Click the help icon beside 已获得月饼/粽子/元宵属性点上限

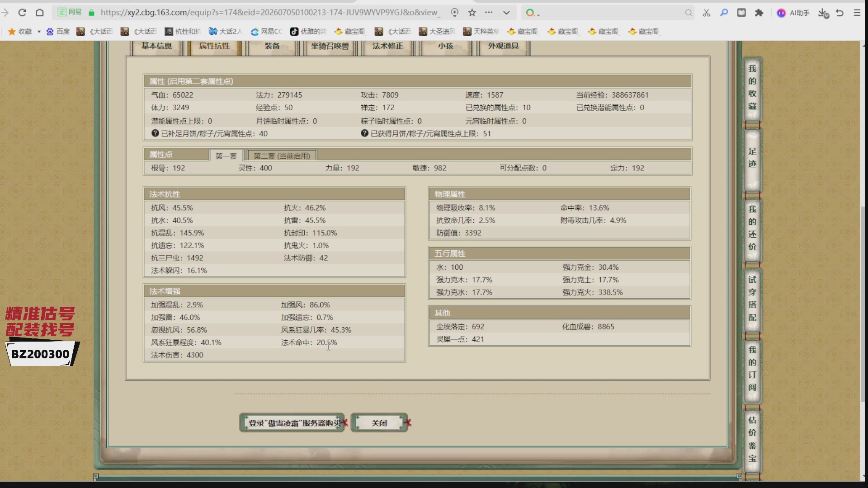click(365, 133)
